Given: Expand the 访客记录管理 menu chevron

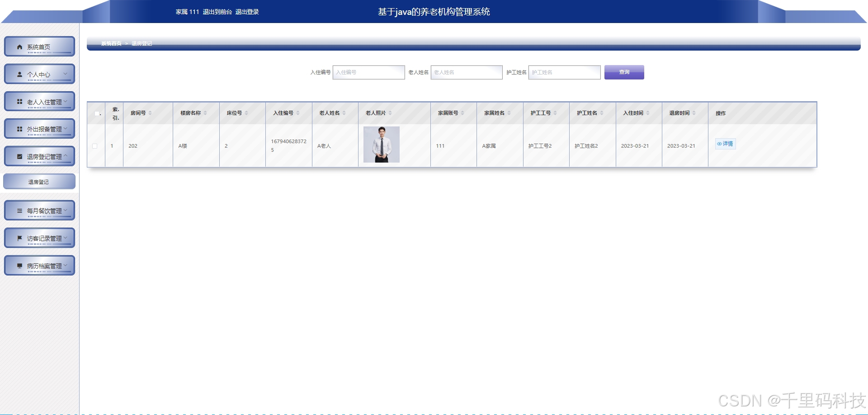Looking at the screenshot, I should pos(65,238).
